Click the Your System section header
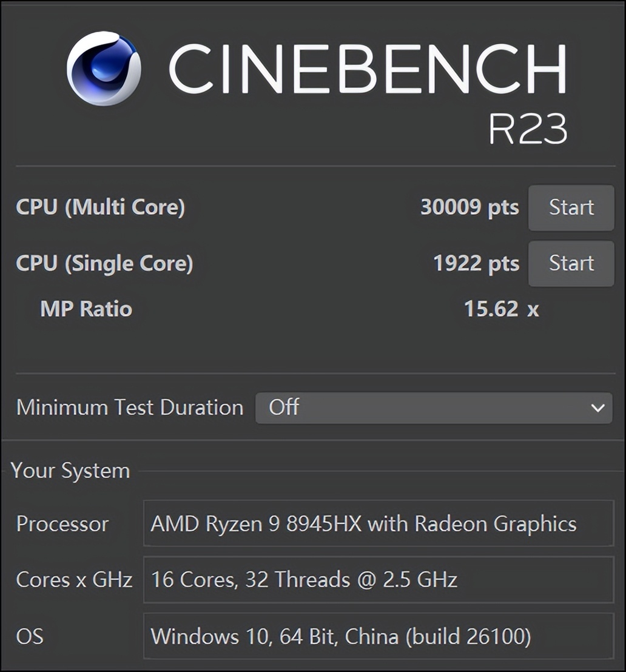626x672 pixels. [x=70, y=471]
